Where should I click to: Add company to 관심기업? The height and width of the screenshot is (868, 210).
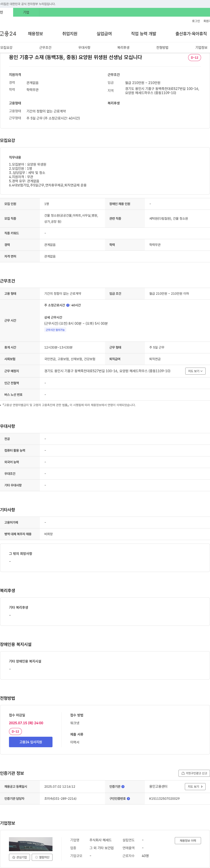coord(19,857)
